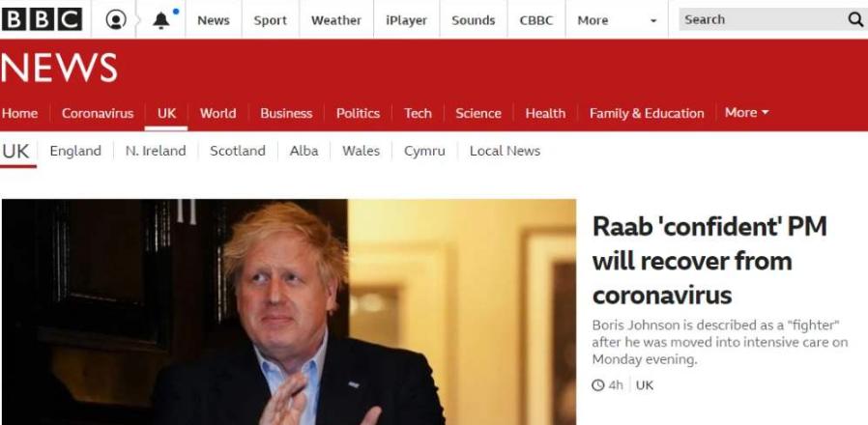Go to the Local News section
The height and width of the screenshot is (425, 868).
pos(505,151)
